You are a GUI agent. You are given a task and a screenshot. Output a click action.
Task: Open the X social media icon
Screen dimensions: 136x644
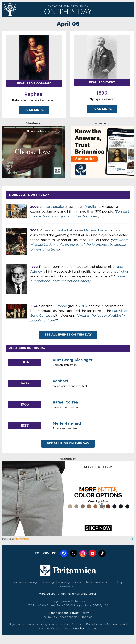pos(73,553)
